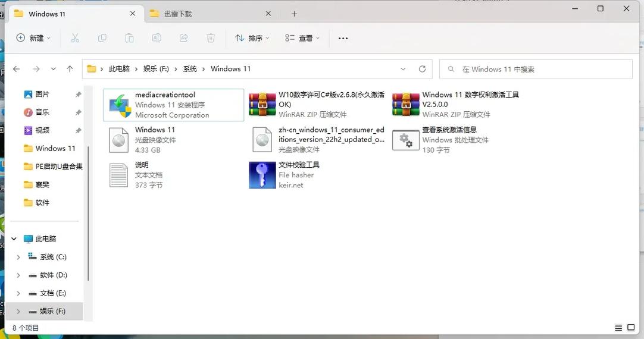The image size is (644, 339).
Task: Click the Microsoft Corporation text
Action: tap(172, 115)
